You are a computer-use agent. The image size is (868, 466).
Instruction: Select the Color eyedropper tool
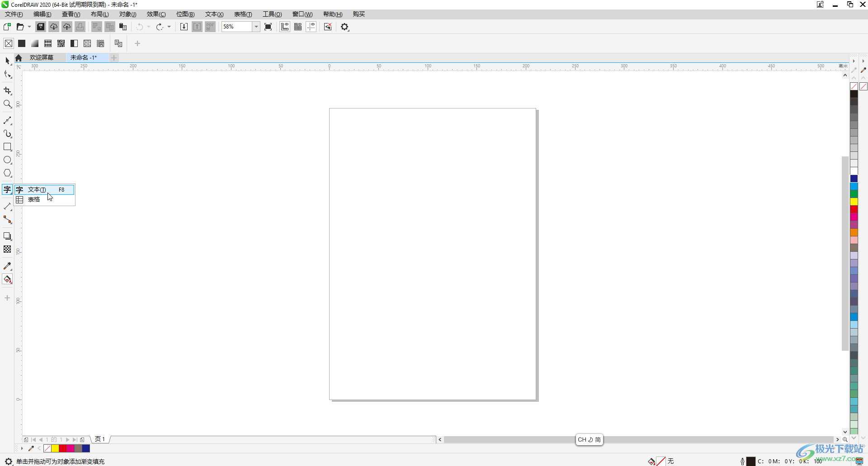[x=7, y=266]
